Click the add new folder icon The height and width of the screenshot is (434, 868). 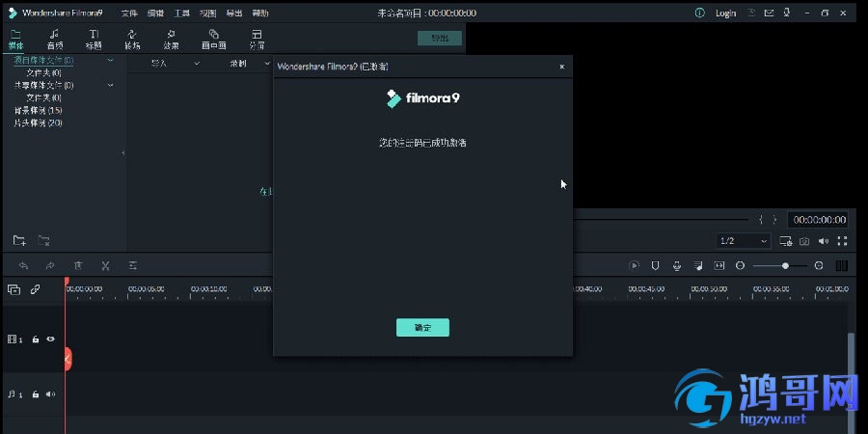[19, 240]
